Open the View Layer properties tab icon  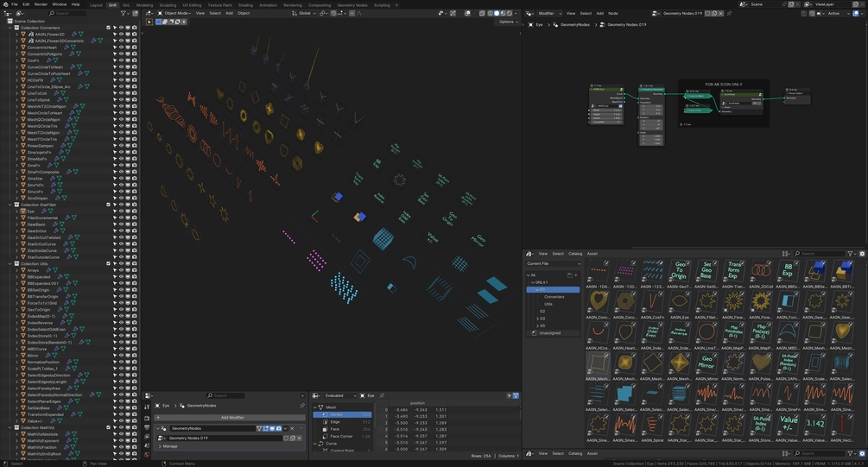coord(147,436)
